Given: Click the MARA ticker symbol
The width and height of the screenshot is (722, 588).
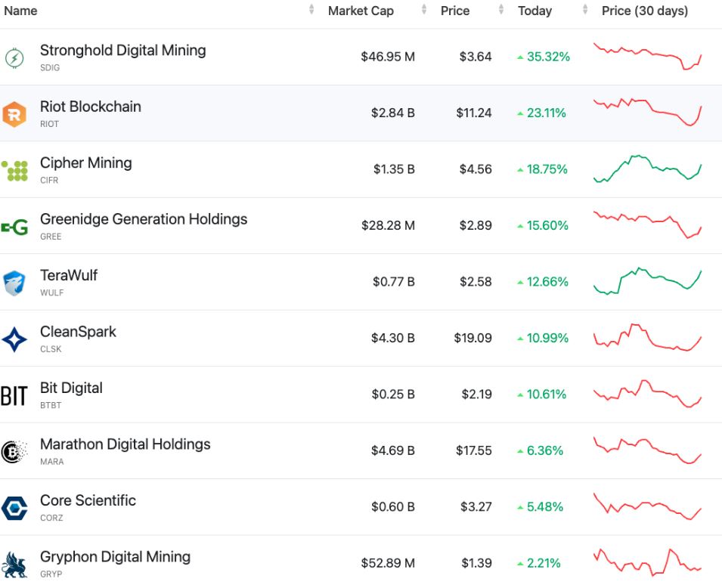Looking at the screenshot, I should (x=51, y=461).
